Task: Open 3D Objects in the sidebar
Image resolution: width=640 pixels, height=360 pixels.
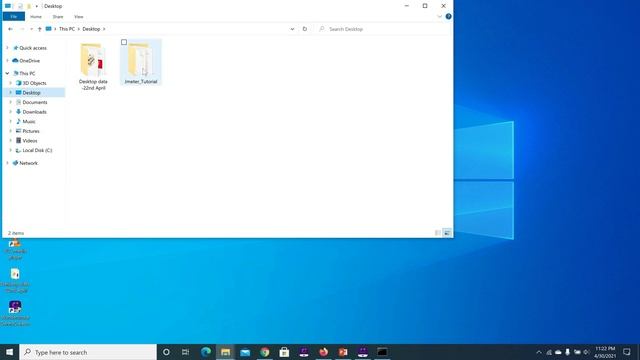Action: coord(34,83)
